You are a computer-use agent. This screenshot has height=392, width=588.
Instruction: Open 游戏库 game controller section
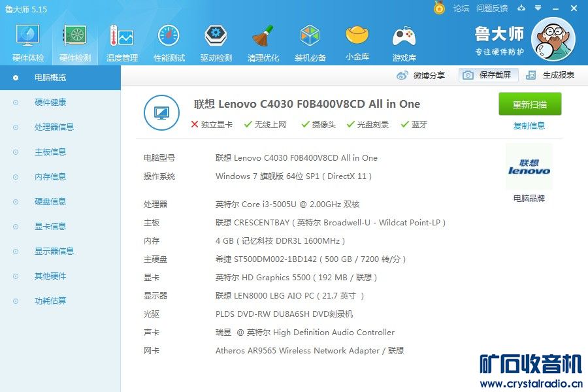404,42
